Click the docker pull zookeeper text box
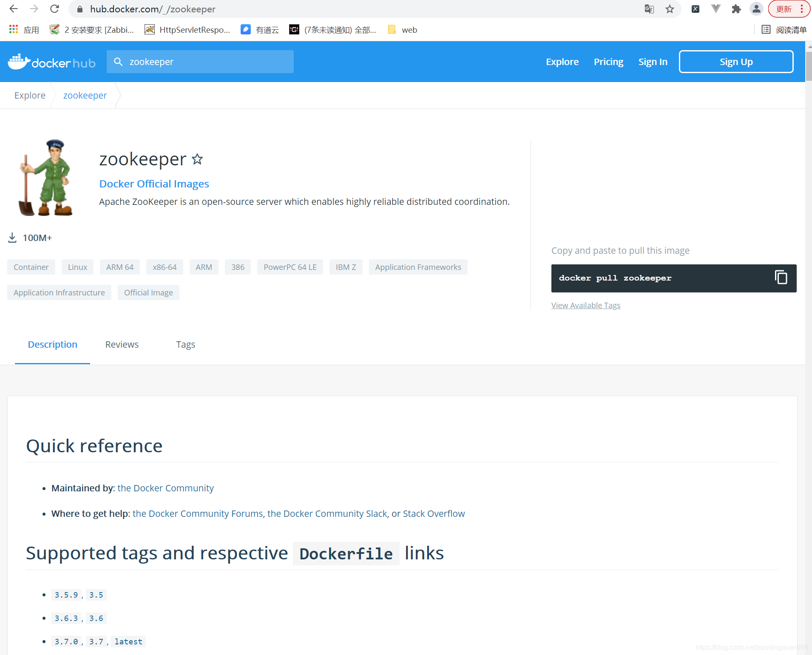Image resolution: width=812 pixels, height=655 pixels. [674, 278]
